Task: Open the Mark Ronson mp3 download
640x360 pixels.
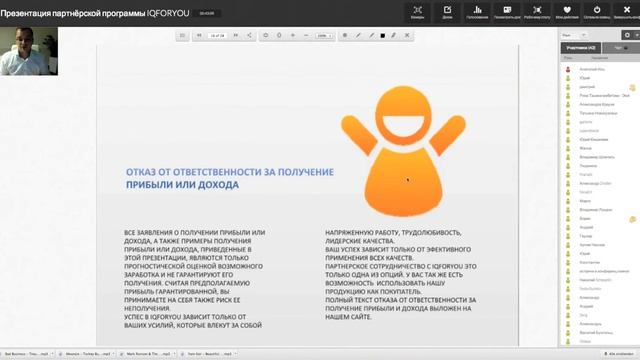Action: coord(147,354)
